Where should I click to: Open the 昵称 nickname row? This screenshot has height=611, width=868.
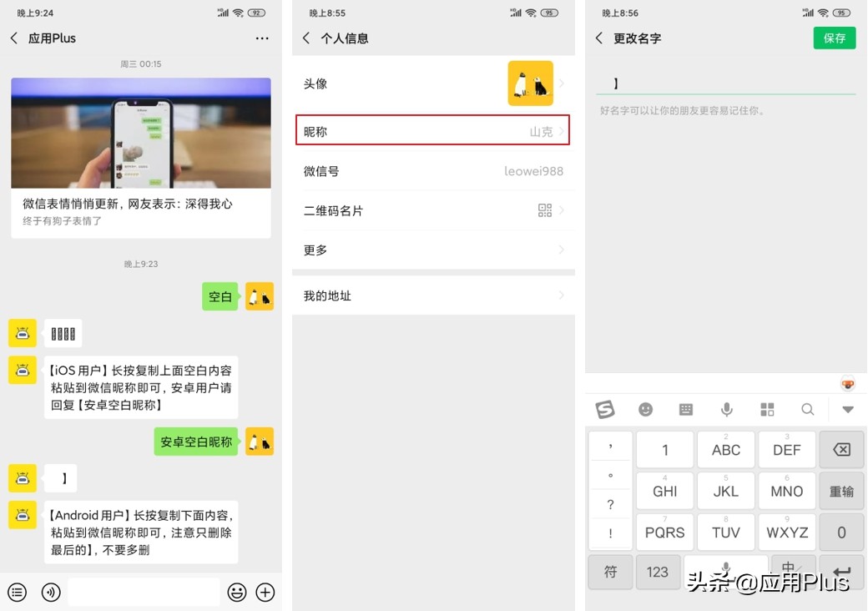point(433,130)
